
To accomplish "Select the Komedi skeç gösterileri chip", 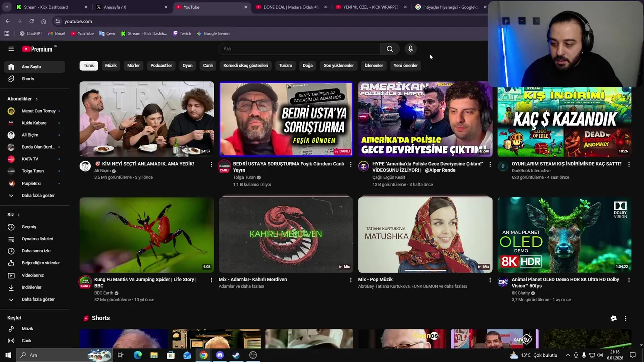I will (246, 65).
